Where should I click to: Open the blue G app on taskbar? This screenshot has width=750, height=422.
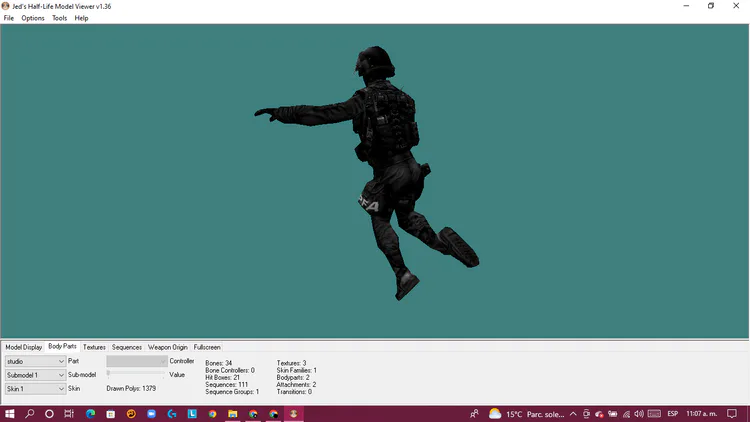172,414
